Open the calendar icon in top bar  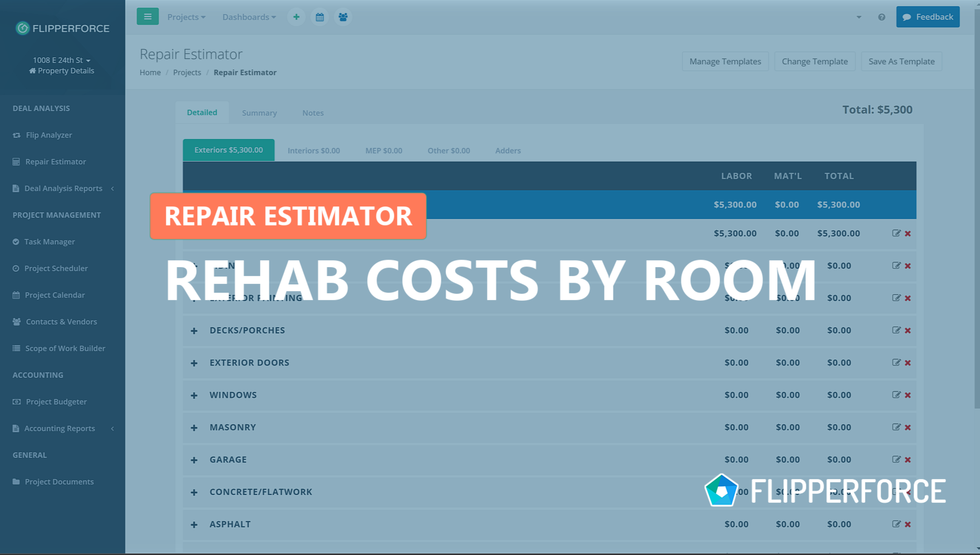coord(320,17)
